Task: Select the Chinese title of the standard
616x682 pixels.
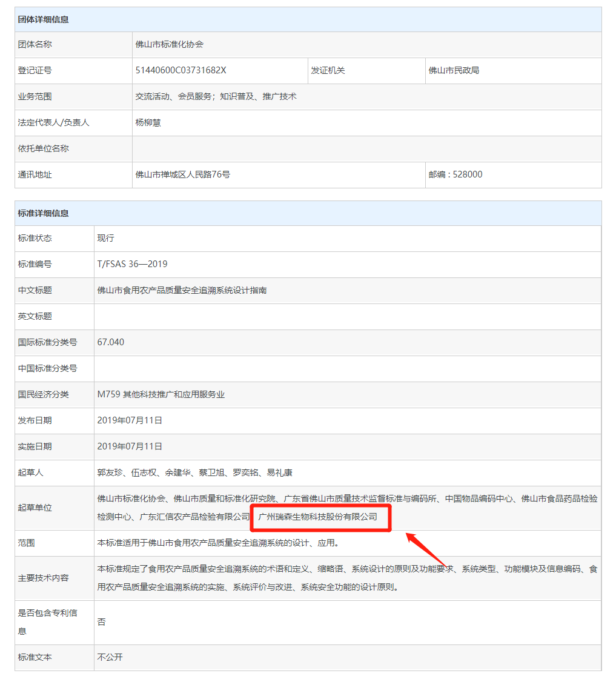Action: 182,290
